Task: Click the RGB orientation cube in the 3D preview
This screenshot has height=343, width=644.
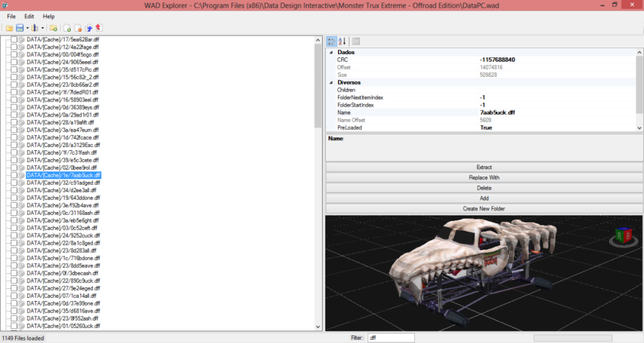Action: coord(623,236)
